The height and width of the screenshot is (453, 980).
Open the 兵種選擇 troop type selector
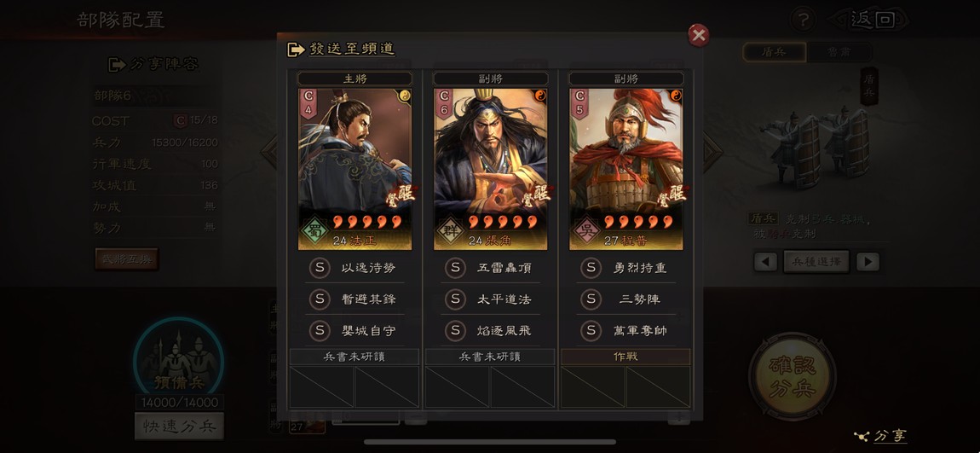(816, 262)
